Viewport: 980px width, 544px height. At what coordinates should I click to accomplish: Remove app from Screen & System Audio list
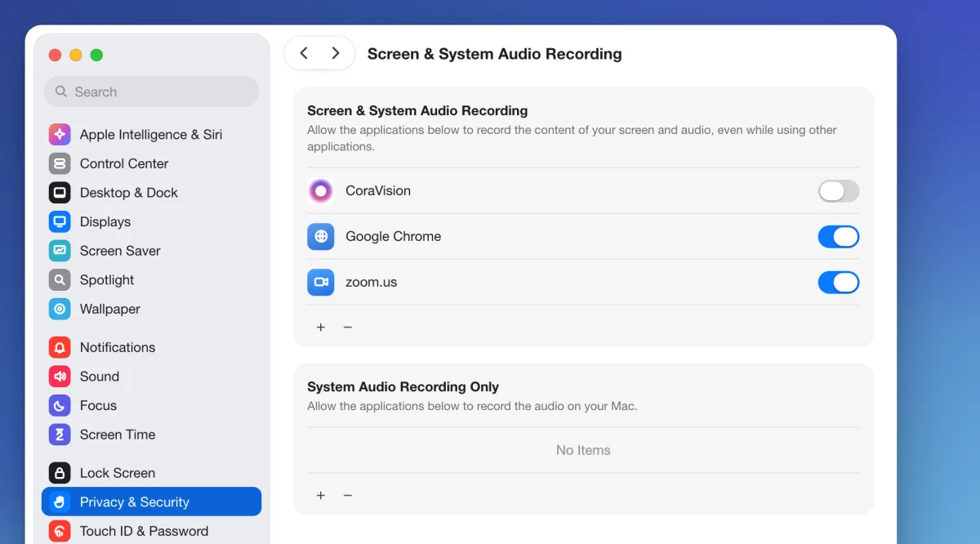(x=348, y=327)
